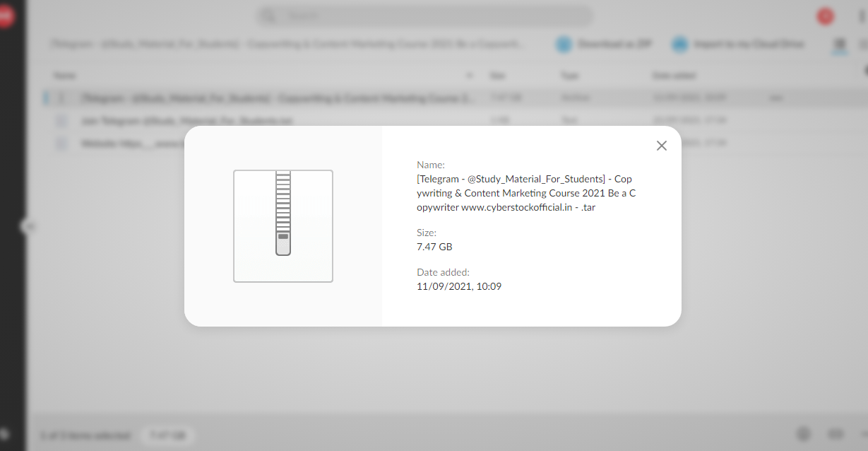The height and width of the screenshot is (451, 868).
Task: Click the archive file name text
Action: point(525,193)
